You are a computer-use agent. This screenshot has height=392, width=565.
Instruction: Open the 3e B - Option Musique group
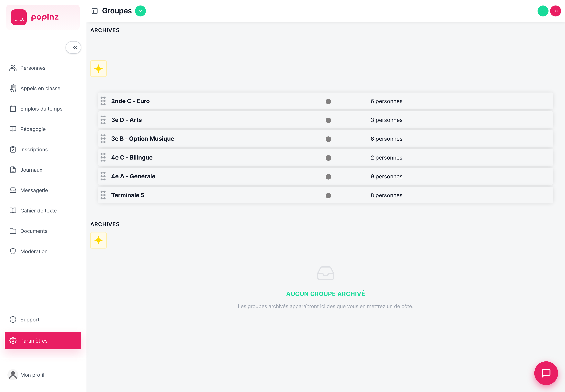click(x=325, y=139)
